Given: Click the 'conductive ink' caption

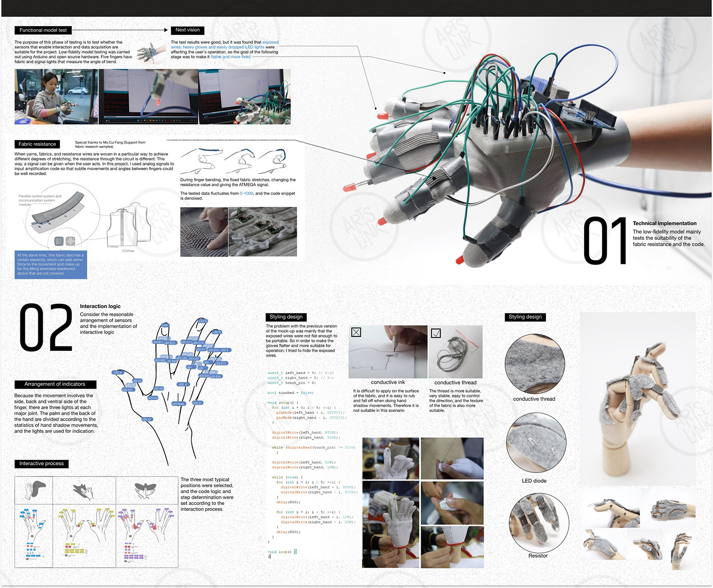Looking at the screenshot, I should (388, 382).
